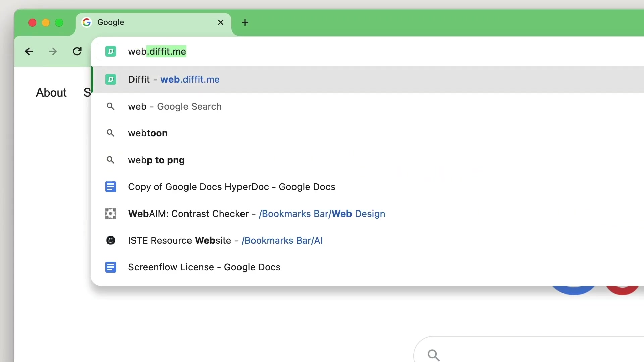Viewport: 644px width, 362px height.
Task: Open a new tab with the plus button
Action: click(x=245, y=22)
